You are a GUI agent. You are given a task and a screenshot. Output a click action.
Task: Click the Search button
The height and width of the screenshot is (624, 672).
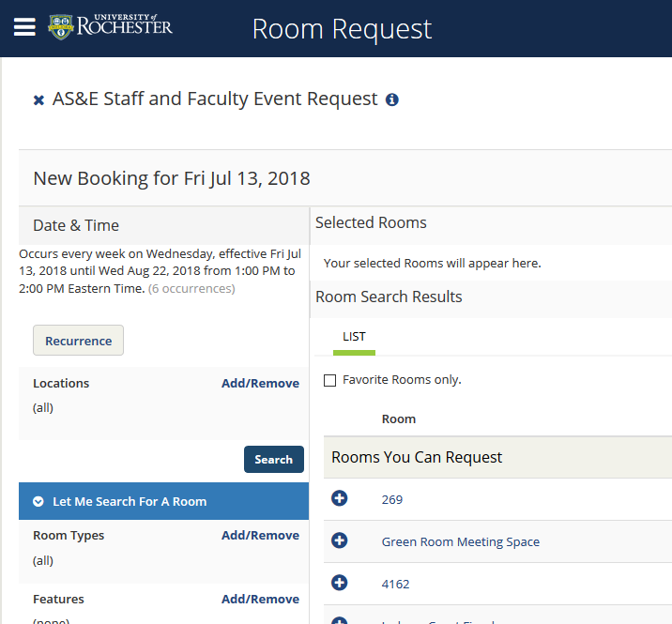(x=274, y=460)
